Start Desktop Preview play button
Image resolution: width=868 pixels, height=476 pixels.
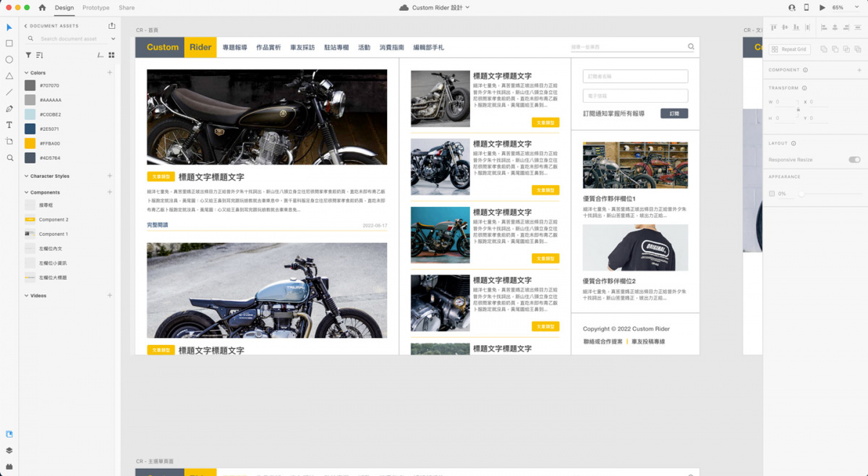coord(822,7)
